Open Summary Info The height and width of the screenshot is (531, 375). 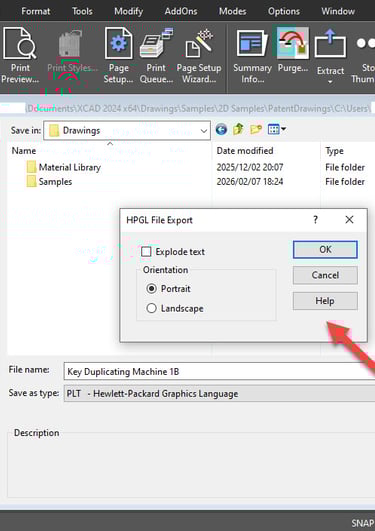252,56
